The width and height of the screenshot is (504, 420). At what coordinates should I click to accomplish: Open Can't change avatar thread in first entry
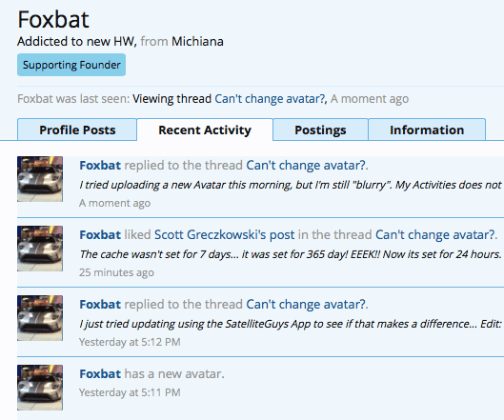(x=306, y=165)
